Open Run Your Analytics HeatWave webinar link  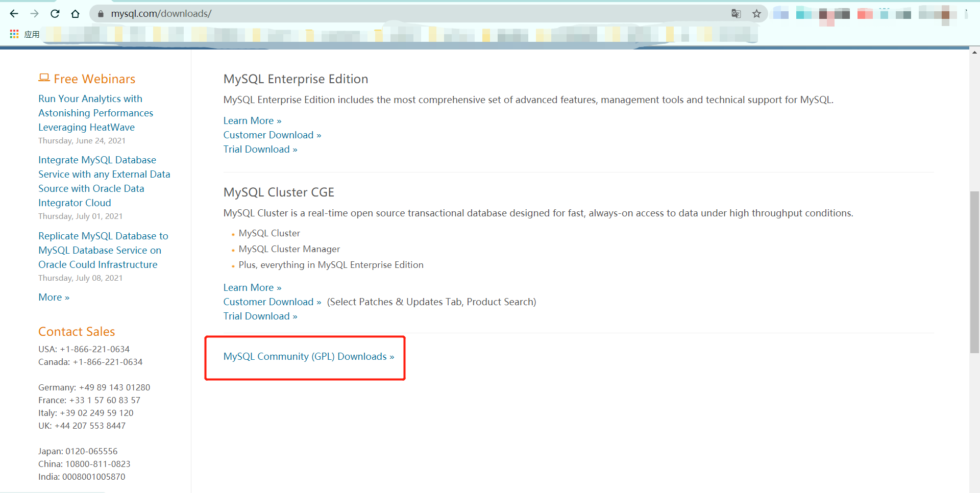(x=95, y=113)
